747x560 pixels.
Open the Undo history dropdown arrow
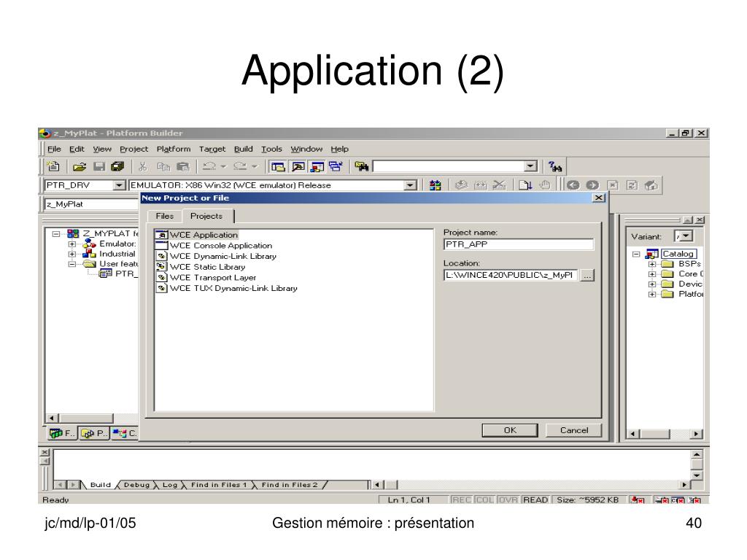[223, 166]
